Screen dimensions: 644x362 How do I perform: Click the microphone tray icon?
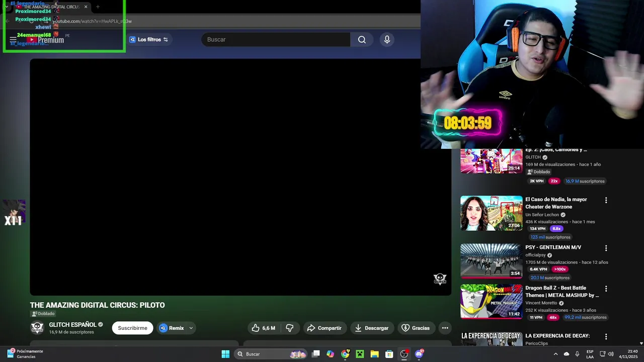pyautogui.click(x=577, y=354)
